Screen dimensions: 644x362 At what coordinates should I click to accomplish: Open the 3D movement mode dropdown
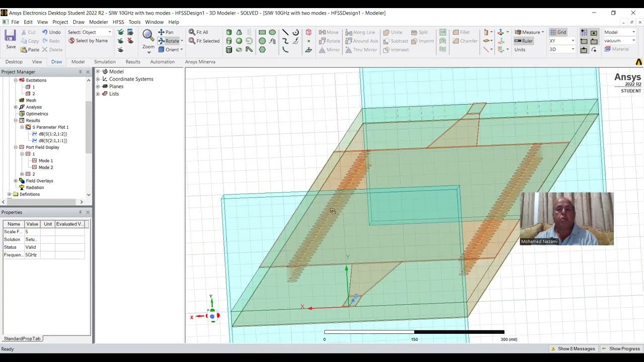561,49
